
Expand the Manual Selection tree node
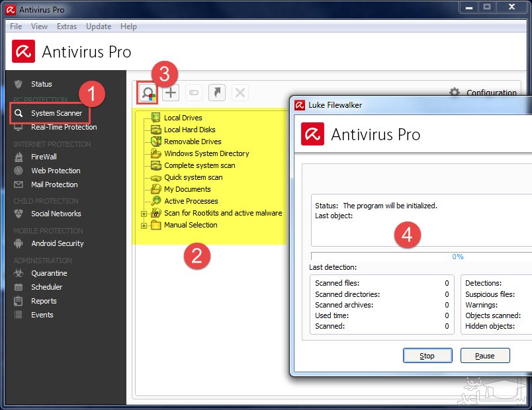click(x=144, y=225)
